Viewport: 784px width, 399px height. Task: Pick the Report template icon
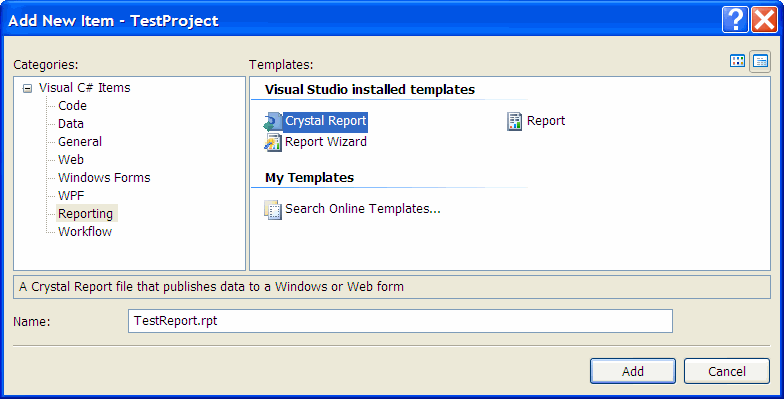(514, 122)
